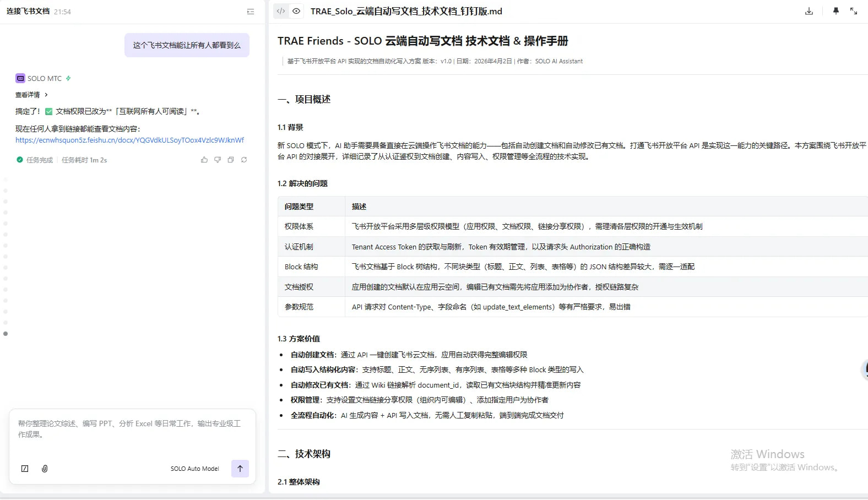Open the slash command icon
Viewport: 868px width, 500px height.
click(25, 469)
